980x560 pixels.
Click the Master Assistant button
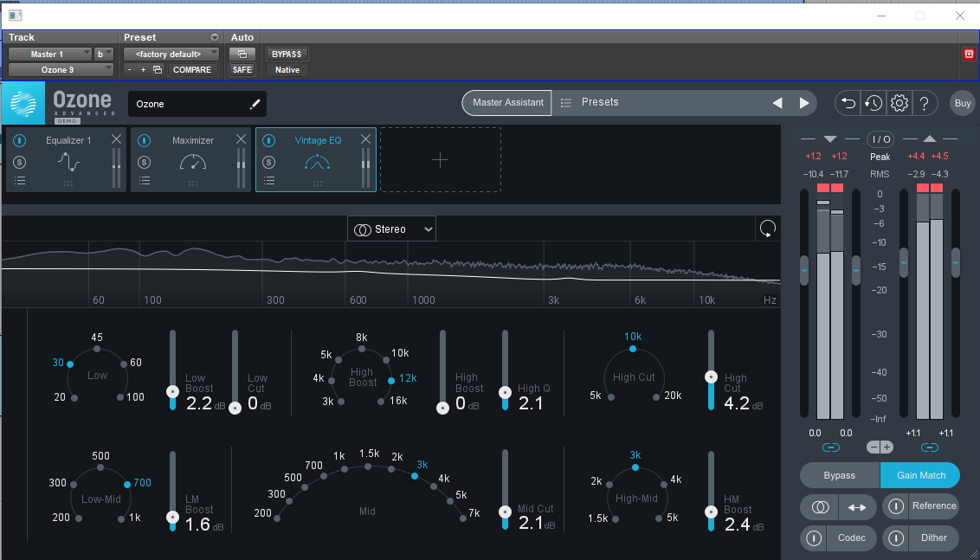tap(507, 102)
